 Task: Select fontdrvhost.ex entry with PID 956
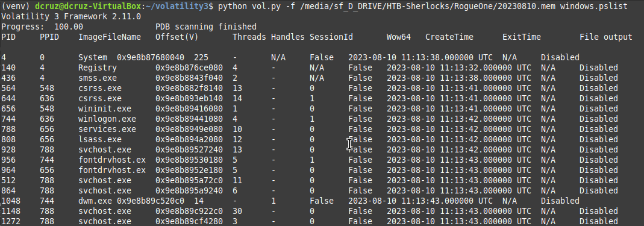[112, 160]
